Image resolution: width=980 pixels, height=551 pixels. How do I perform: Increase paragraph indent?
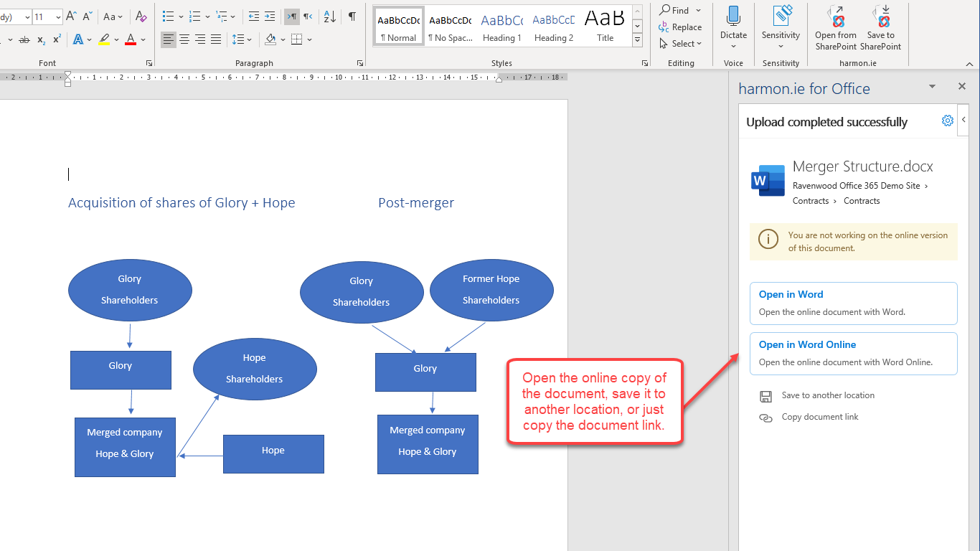tap(270, 16)
